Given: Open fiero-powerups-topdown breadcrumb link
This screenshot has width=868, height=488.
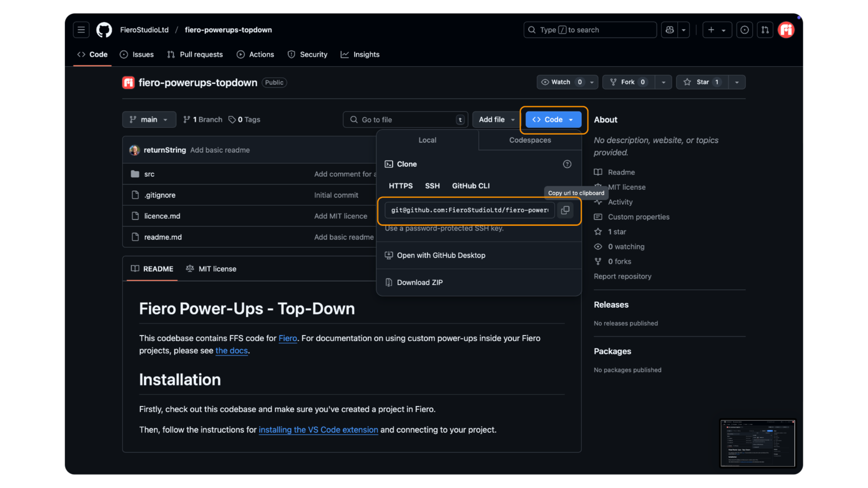Looking at the screenshot, I should point(228,30).
